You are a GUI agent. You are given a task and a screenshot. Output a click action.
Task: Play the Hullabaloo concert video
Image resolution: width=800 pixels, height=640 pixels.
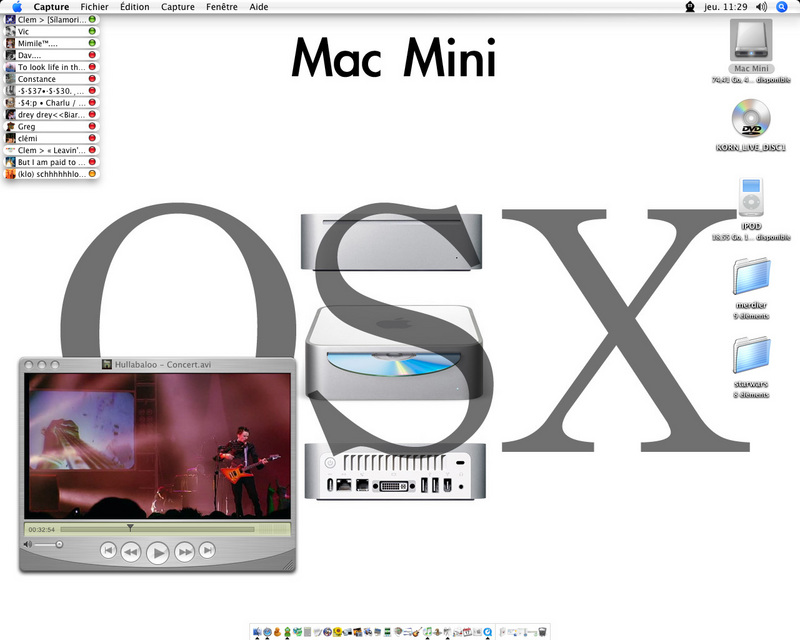158,553
